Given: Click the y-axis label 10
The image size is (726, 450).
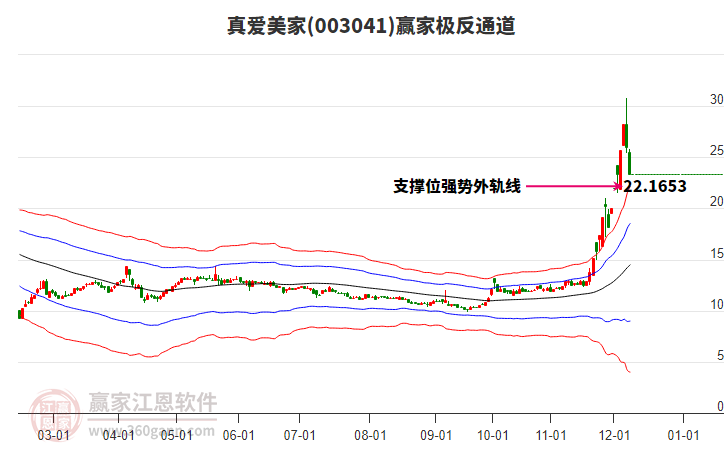Looking at the screenshot, I should (716, 304).
